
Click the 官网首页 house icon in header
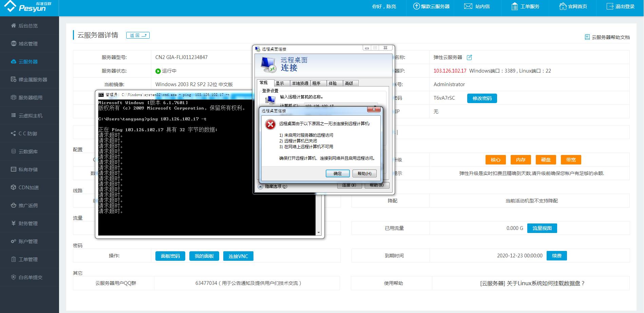(x=563, y=6)
